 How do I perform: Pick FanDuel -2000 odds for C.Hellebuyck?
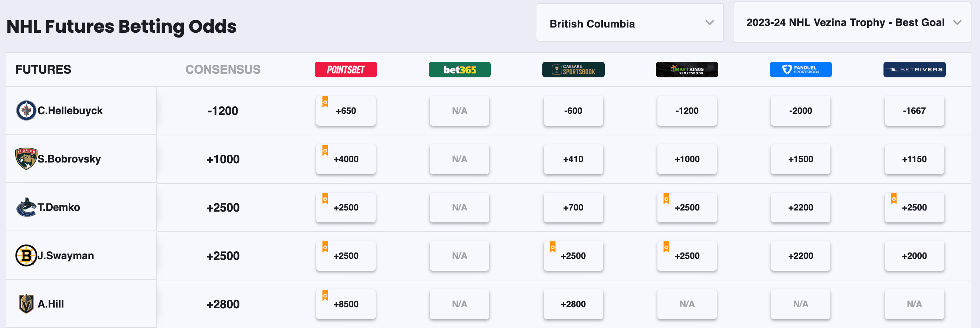coord(800,111)
